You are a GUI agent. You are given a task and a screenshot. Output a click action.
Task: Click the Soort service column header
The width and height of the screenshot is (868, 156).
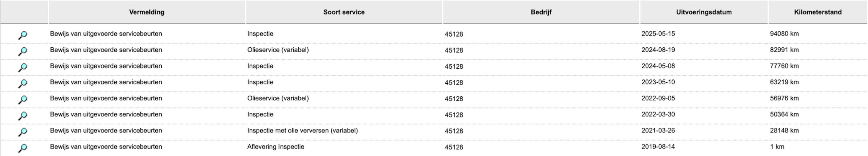pos(344,12)
